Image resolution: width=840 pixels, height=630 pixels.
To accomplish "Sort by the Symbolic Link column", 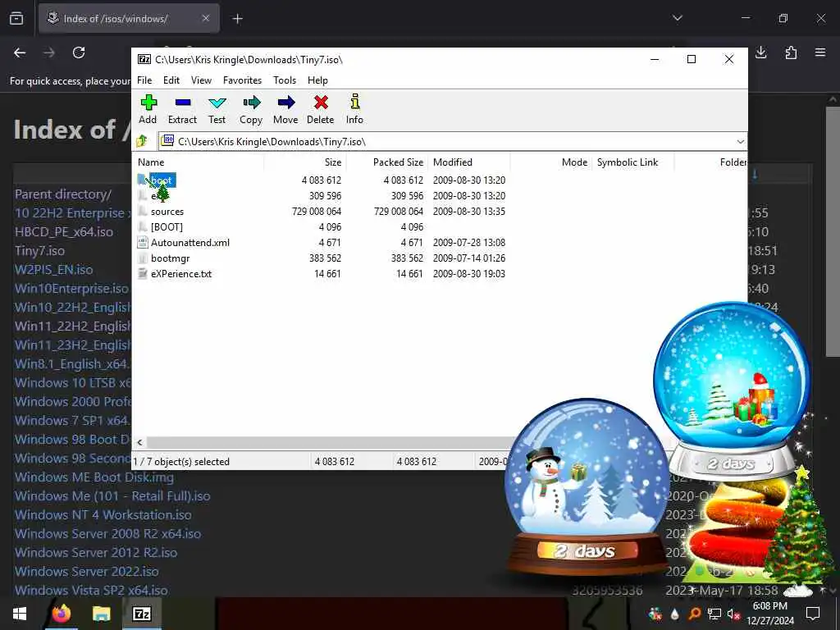I will click(632, 162).
